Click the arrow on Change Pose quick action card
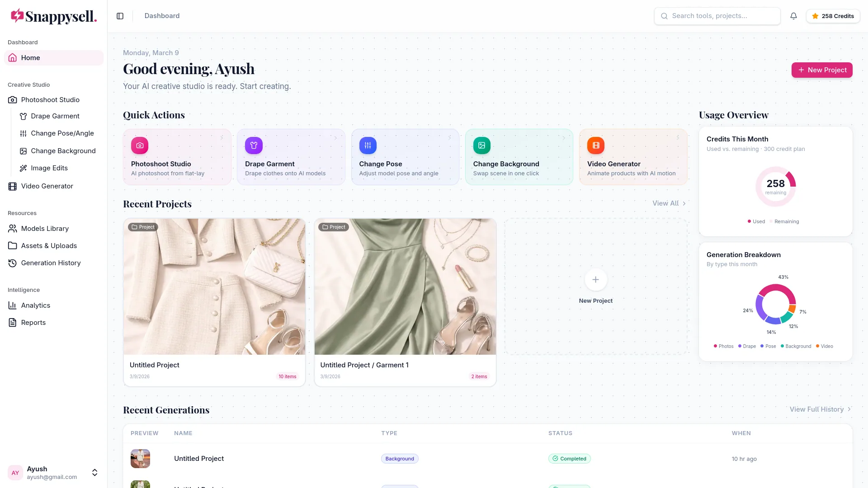868x488 pixels. [450, 138]
